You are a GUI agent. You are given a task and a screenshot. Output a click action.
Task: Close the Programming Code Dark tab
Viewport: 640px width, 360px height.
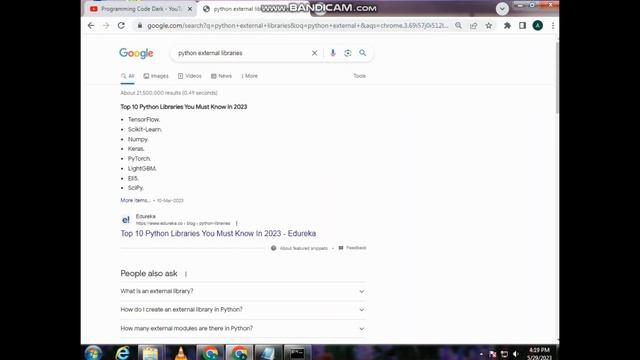pos(190,9)
